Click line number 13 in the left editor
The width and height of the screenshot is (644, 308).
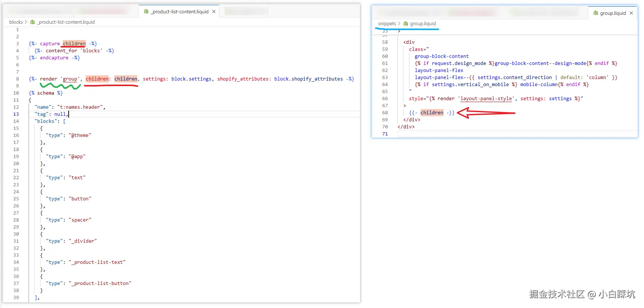click(16, 114)
